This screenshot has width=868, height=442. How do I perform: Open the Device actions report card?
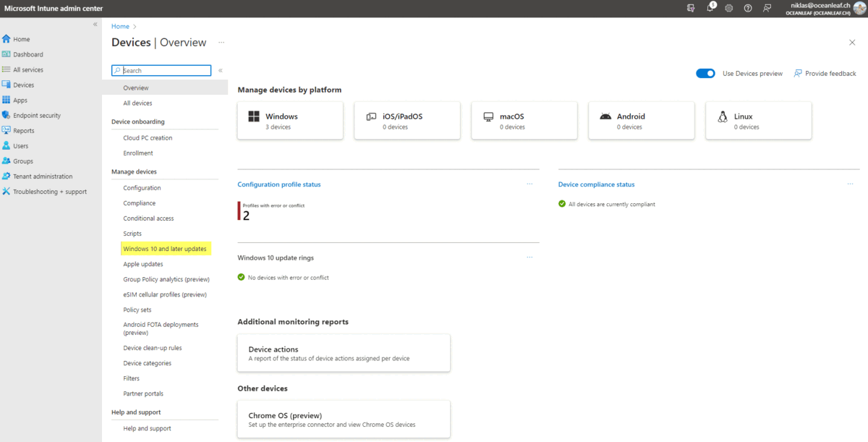click(x=344, y=353)
